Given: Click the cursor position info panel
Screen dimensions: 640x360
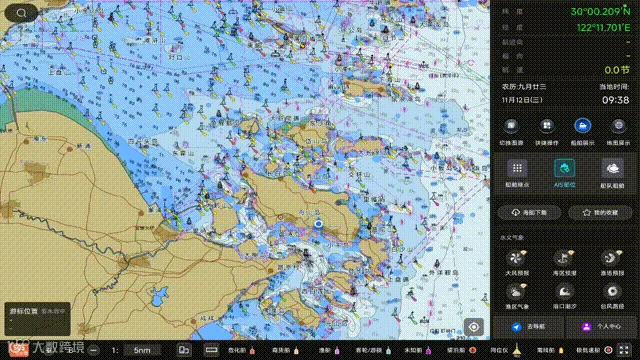Looking at the screenshot, I should pyautogui.click(x=37, y=319).
